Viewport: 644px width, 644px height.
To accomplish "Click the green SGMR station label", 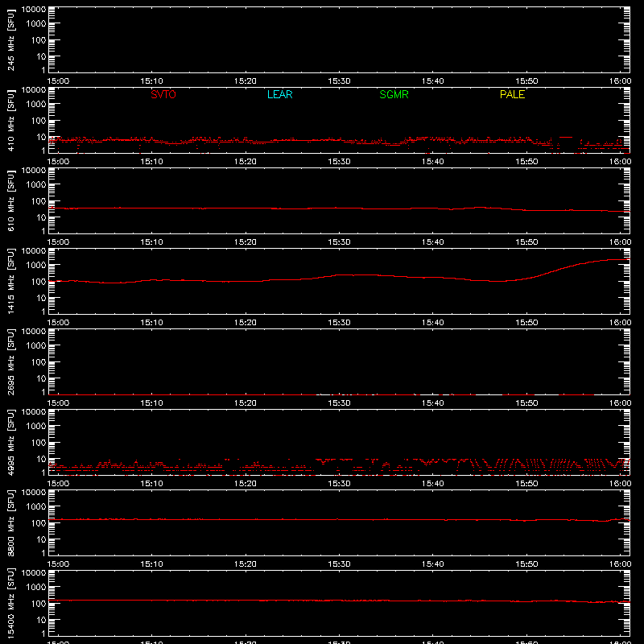I will point(394,94).
